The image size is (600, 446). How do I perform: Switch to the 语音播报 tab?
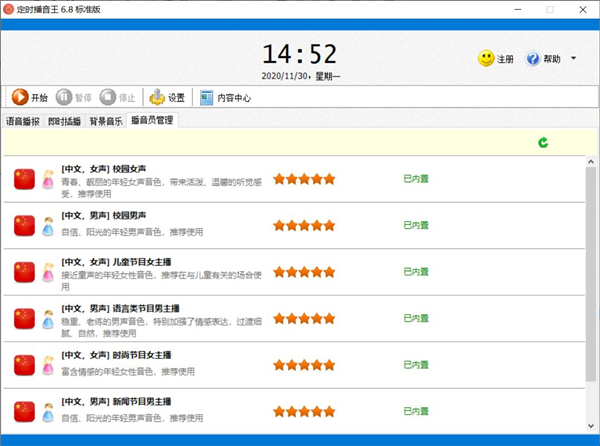[x=23, y=121]
